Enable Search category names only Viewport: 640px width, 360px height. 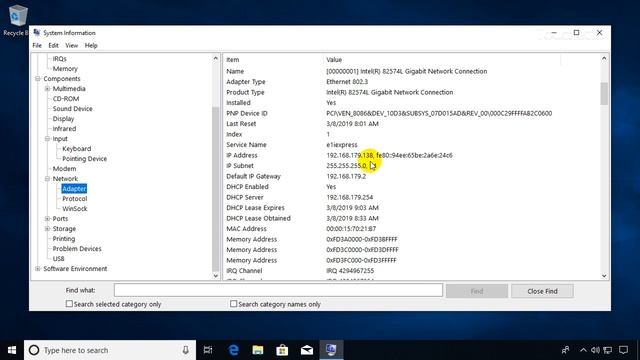coord(233,304)
